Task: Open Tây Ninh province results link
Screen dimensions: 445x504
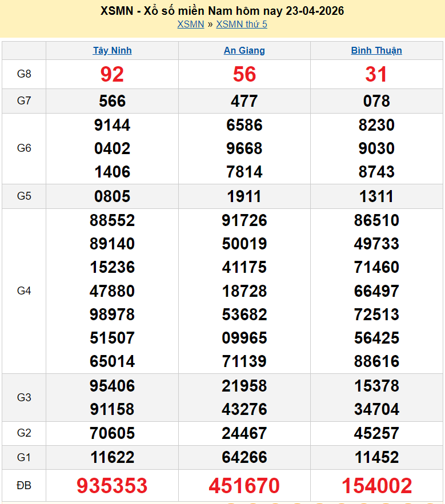Action: pos(112,50)
